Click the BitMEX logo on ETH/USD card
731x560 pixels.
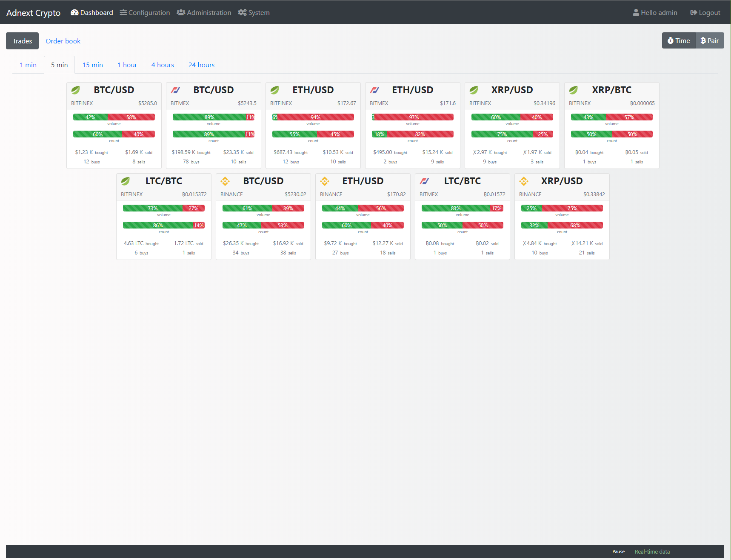coord(374,90)
